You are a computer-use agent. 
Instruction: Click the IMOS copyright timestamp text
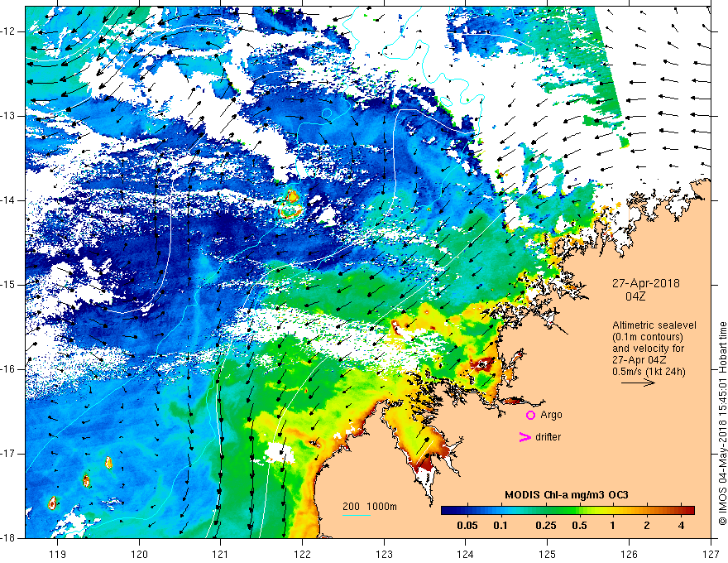pyautogui.click(x=722, y=423)
